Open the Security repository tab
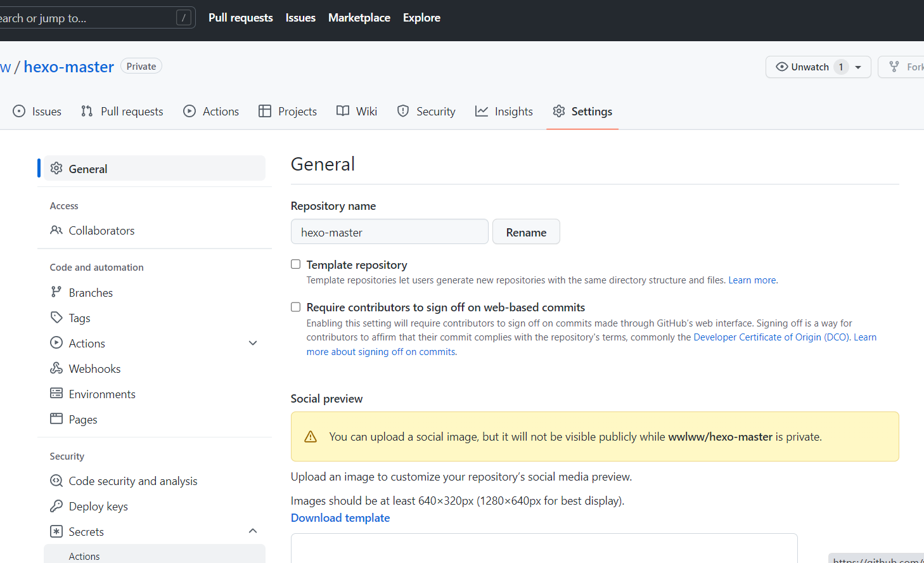The image size is (924, 563). pyautogui.click(x=427, y=111)
